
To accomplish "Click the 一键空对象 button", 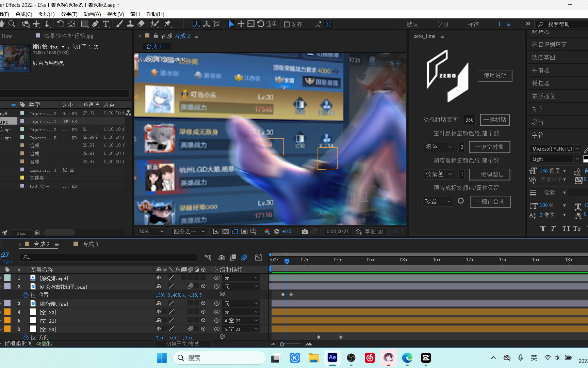I will tap(489, 147).
